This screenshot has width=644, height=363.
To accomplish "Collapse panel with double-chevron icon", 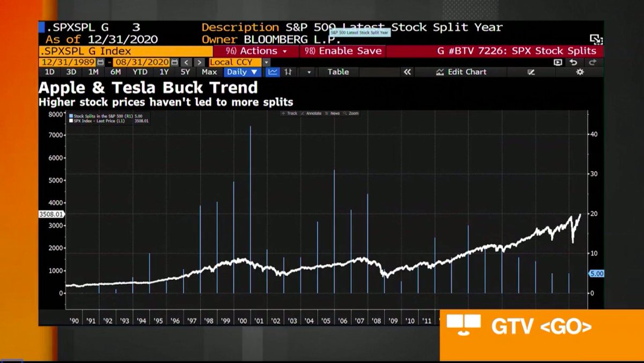I will (x=407, y=72).
